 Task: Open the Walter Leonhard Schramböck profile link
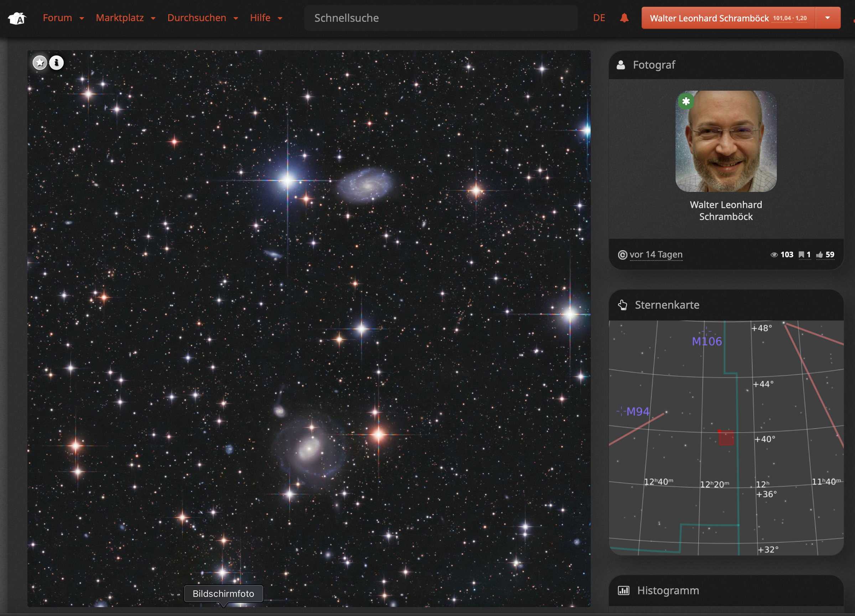coord(726,210)
